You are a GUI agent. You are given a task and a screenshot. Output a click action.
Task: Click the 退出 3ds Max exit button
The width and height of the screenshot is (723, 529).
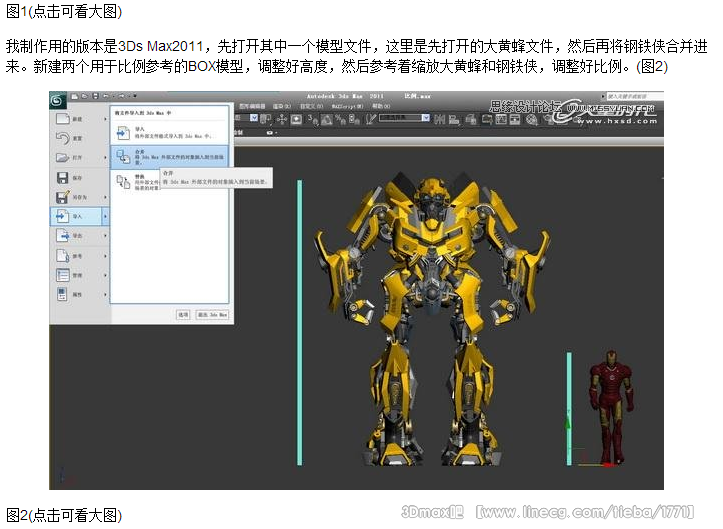click(x=213, y=315)
